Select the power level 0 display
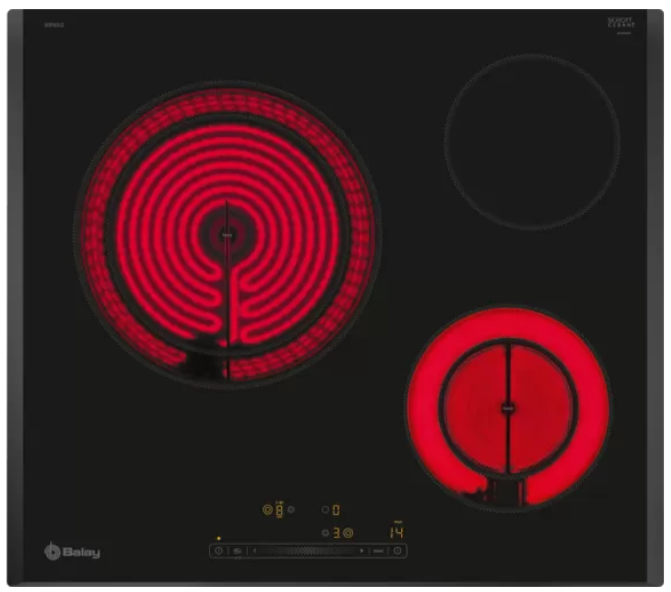The width and height of the screenshot is (671, 592). (336, 510)
